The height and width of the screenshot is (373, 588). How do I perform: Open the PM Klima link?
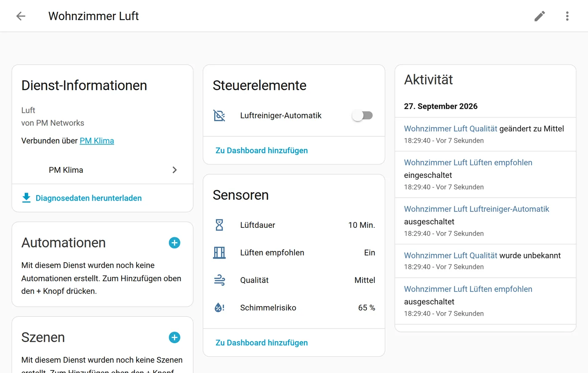97,141
